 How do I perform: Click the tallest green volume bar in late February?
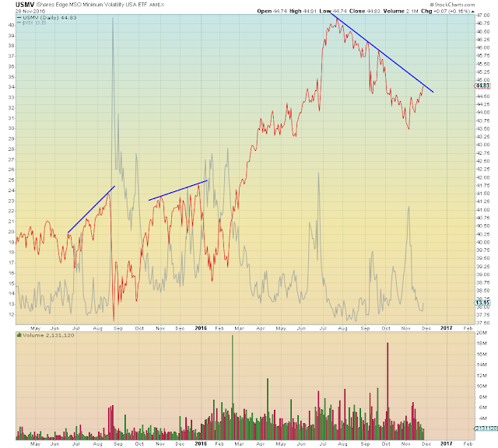coord(233,387)
